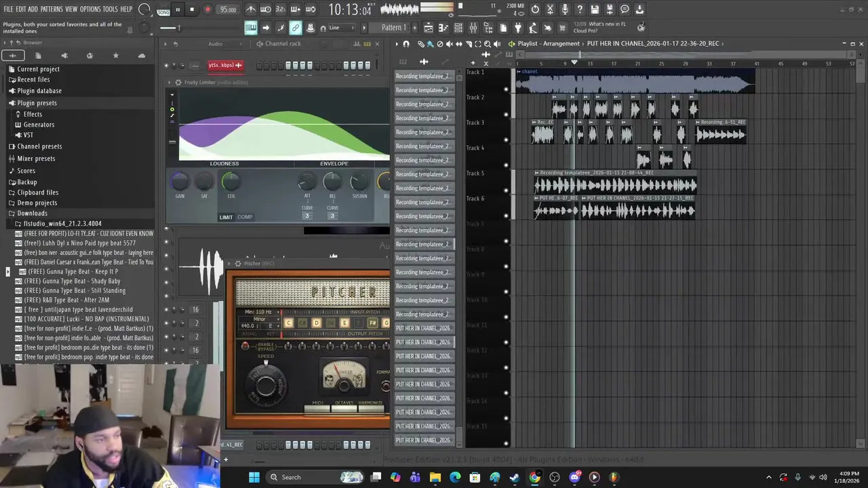This screenshot has width=868, height=488.
Task: Click the link-to-controller chain icon
Action: pyautogui.click(x=296, y=28)
